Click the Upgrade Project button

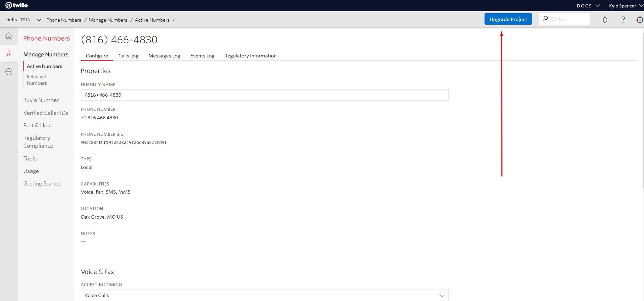(x=508, y=19)
